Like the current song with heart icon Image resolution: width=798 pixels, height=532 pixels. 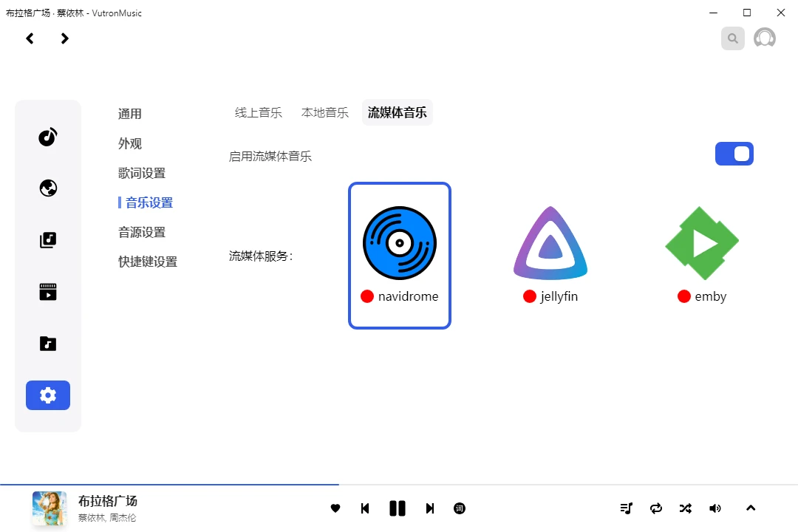(335, 508)
